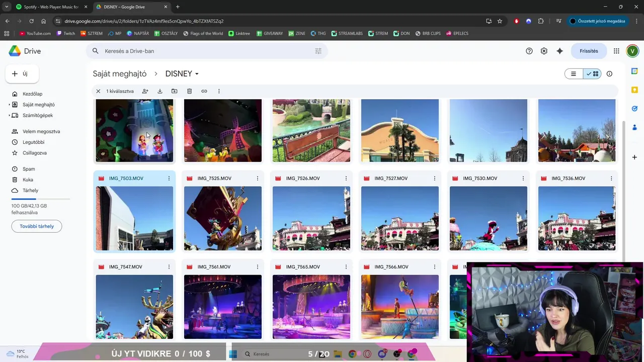The height and width of the screenshot is (362, 644).
Task: Open Velem megosztva section
Action: pos(41,131)
